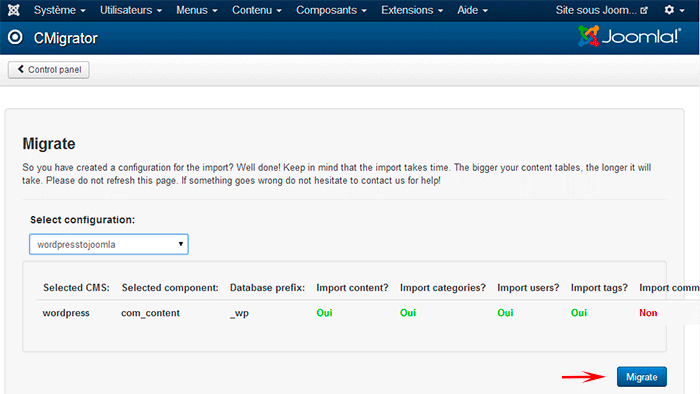The height and width of the screenshot is (394, 700).
Task: Click Oui under Import tags?
Action: pyautogui.click(x=579, y=313)
